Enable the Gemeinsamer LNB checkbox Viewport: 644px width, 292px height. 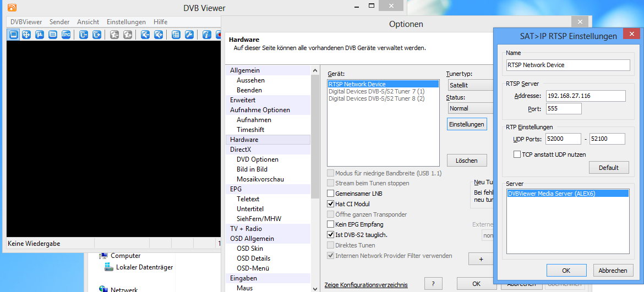[331, 194]
